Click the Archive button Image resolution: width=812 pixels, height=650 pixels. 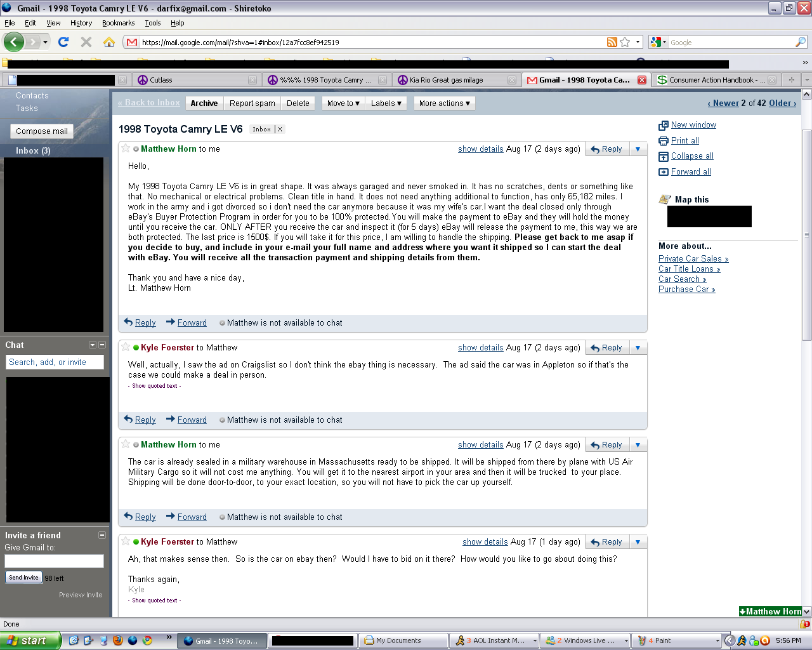204,103
